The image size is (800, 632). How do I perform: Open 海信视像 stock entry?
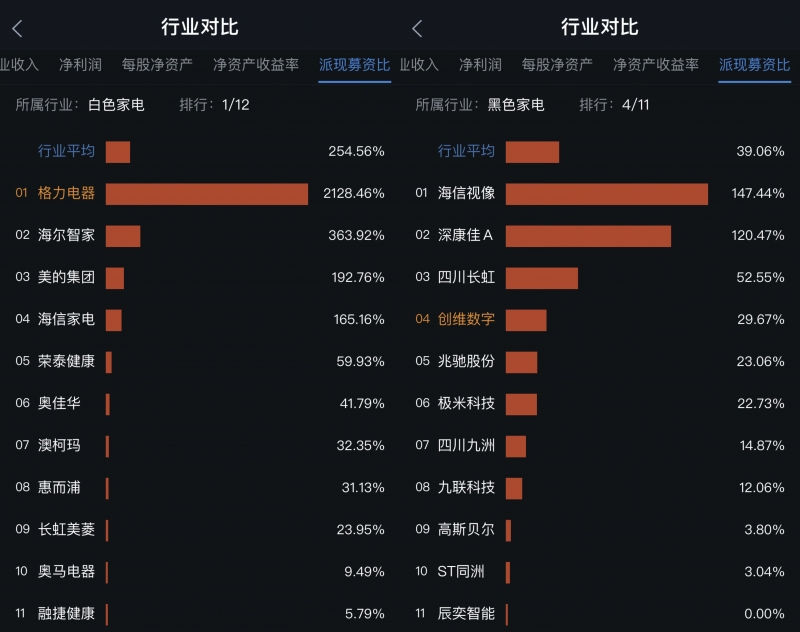[x=466, y=194]
